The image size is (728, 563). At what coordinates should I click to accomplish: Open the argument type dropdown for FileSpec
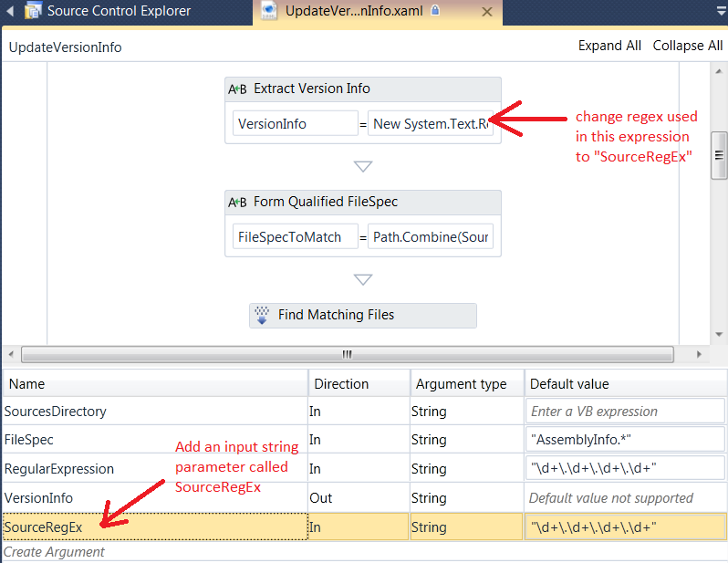[467, 440]
